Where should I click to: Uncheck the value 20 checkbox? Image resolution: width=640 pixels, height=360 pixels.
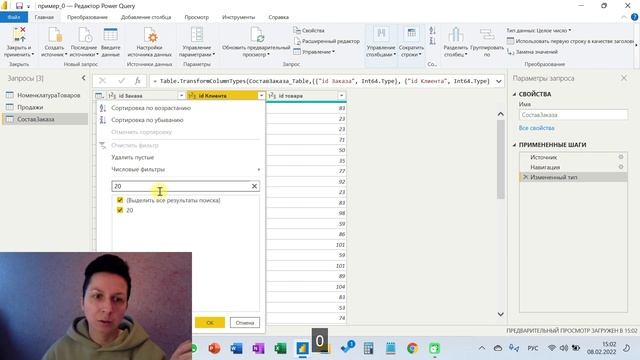tap(120, 210)
